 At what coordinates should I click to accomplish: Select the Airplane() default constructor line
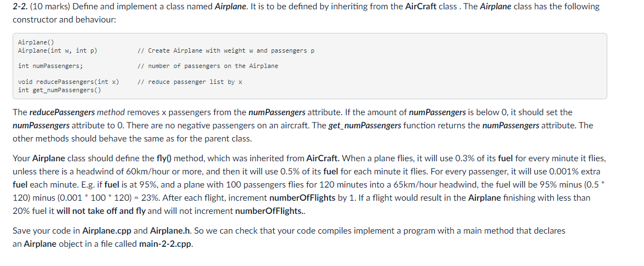[x=36, y=42]
